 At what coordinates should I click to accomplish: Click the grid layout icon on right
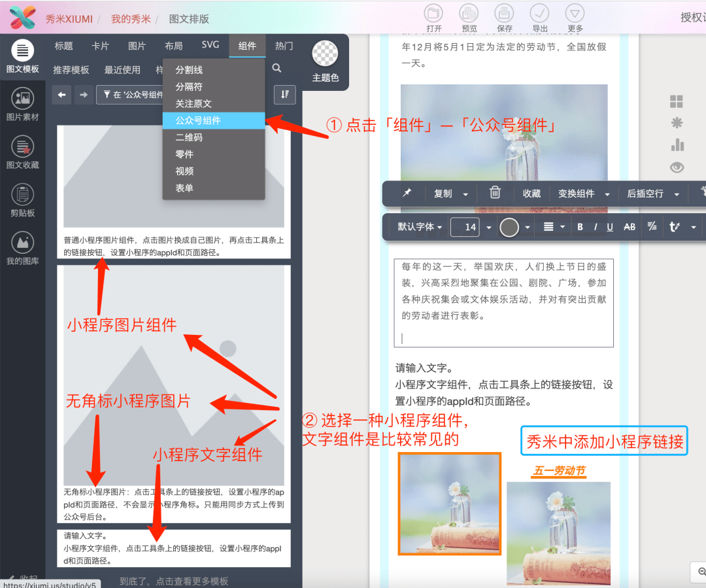pyautogui.click(x=677, y=102)
